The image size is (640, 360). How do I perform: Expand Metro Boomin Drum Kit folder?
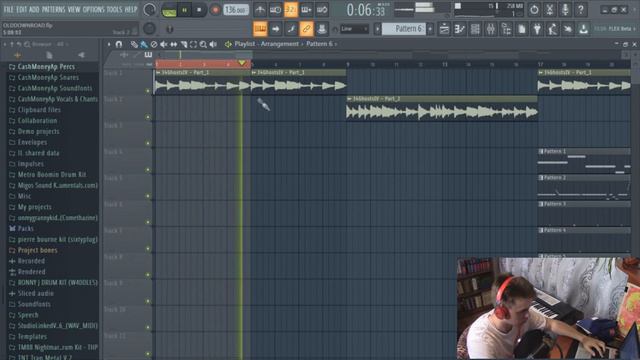tap(51, 174)
